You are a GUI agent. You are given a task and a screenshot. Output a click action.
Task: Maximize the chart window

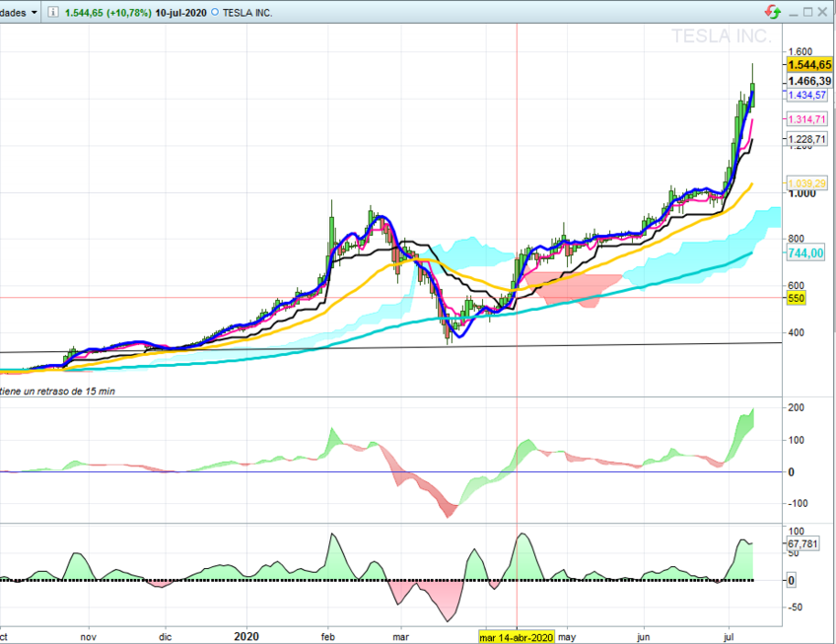pyautogui.click(x=808, y=12)
